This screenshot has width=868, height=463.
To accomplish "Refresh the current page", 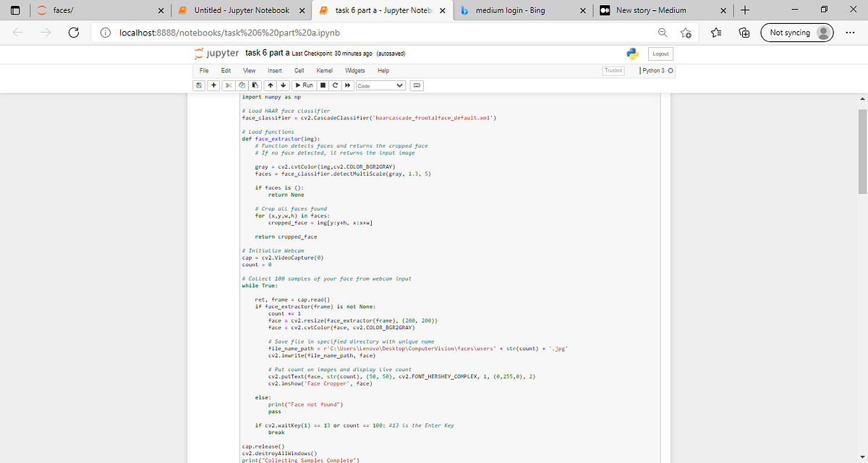I will (x=73, y=33).
